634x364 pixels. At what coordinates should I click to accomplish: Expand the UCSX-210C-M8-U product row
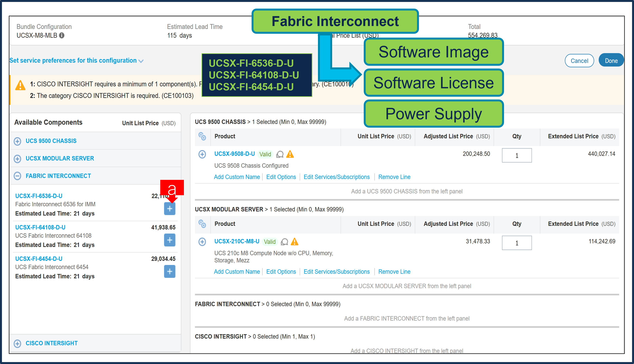click(x=202, y=242)
